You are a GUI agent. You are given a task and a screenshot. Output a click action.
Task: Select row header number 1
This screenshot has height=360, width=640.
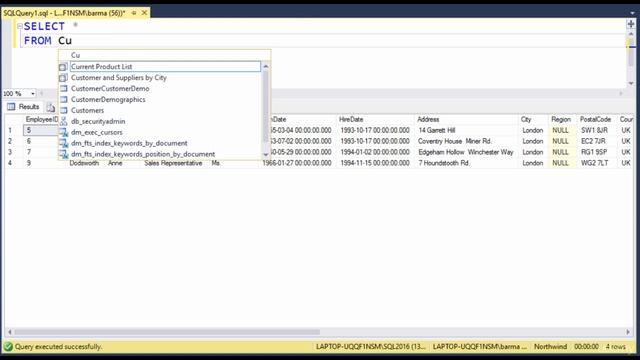[x=13, y=131]
